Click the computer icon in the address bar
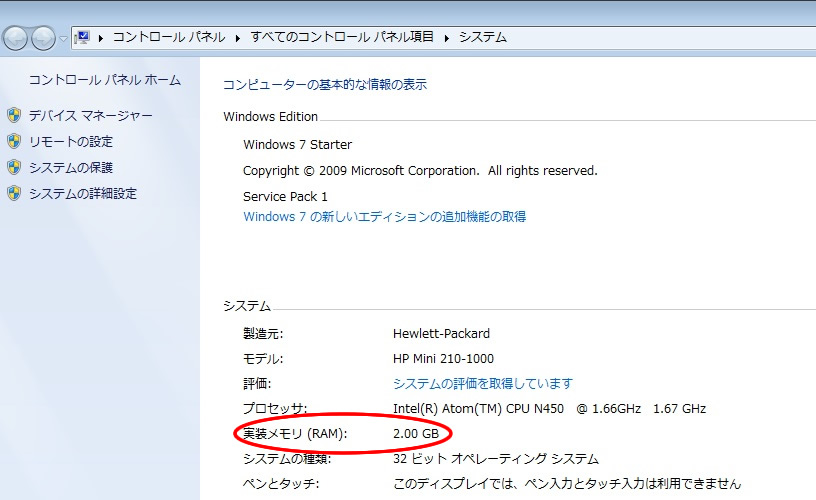This screenshot has width=816, height=500. click(x=84, y=37)
